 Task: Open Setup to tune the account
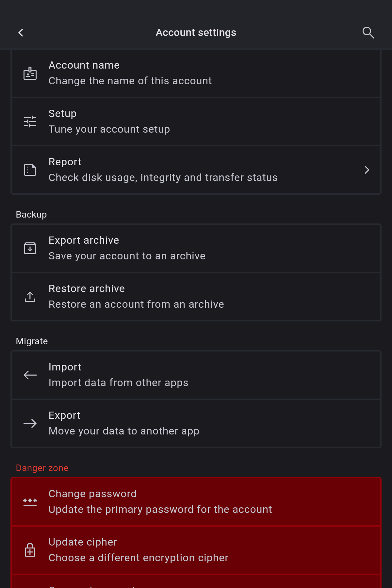pyautogui.click(x=196, y=122)
